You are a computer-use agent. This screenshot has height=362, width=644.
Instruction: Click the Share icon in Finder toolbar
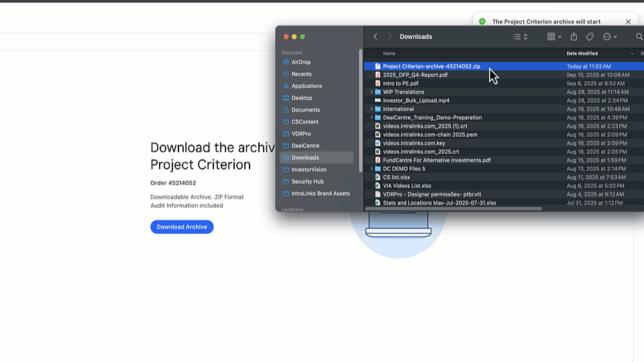574,36
